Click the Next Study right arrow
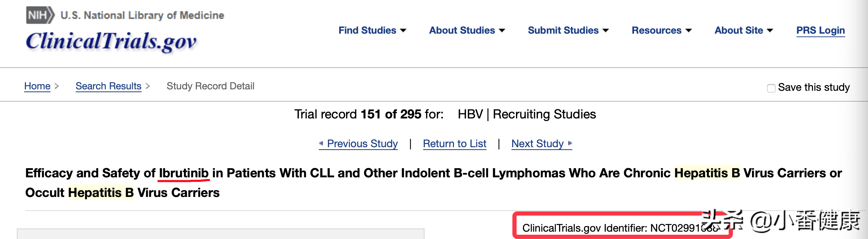868x239 pixels. 570,143
